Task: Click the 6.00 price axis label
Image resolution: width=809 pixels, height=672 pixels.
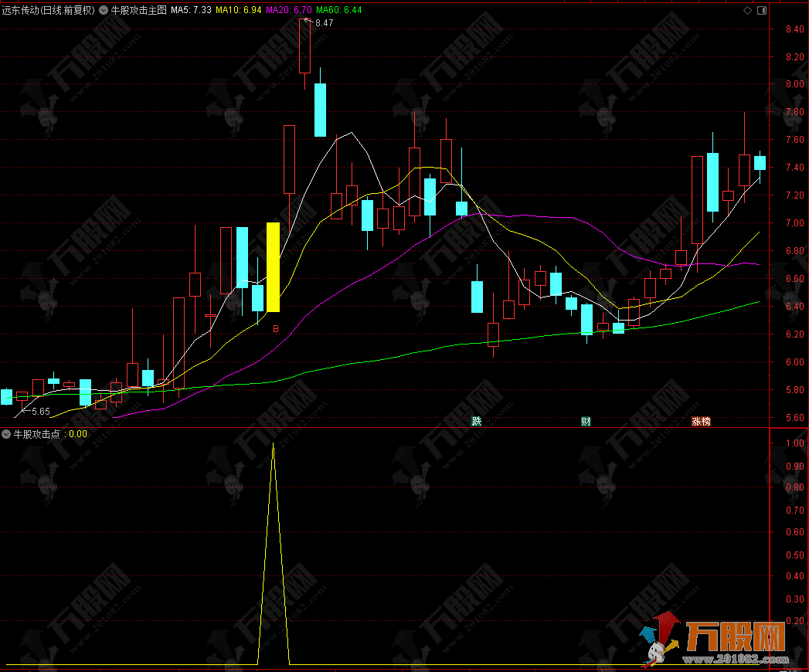Action: click(794, 362)
